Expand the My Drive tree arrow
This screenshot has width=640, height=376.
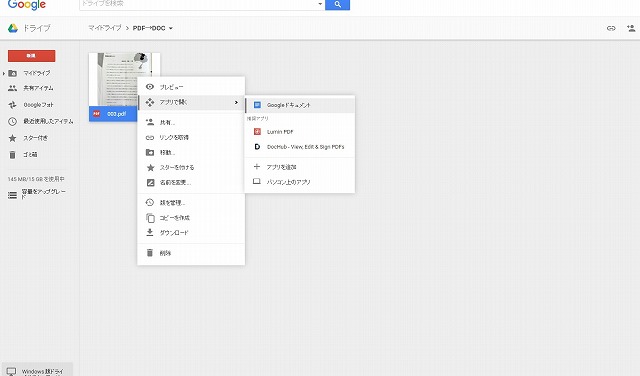click(4, 73)
